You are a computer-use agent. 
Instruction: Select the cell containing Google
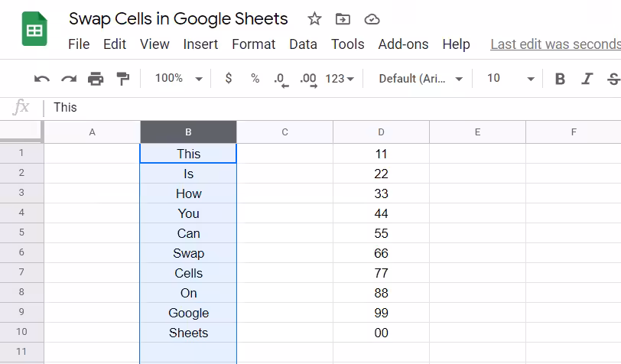tap(188, 313)
